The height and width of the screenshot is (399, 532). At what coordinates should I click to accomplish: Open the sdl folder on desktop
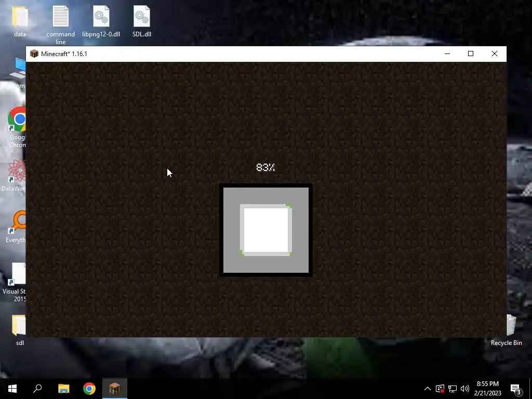click(19, 330)
